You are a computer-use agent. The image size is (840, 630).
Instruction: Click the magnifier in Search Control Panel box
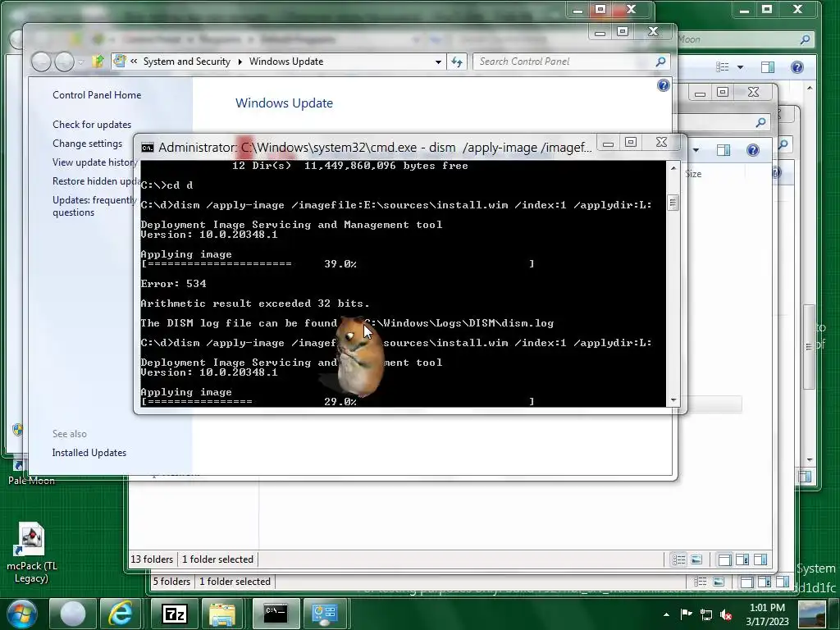tap(660, 62)
